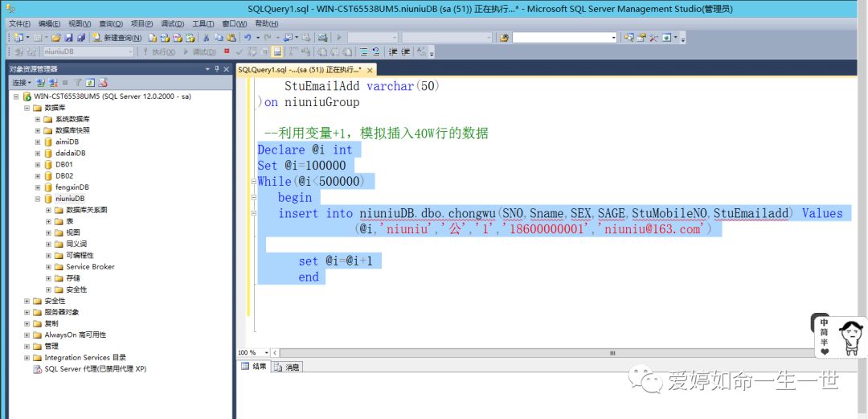Expand the fengxinDB database node
868x419 pixels.
38,187
